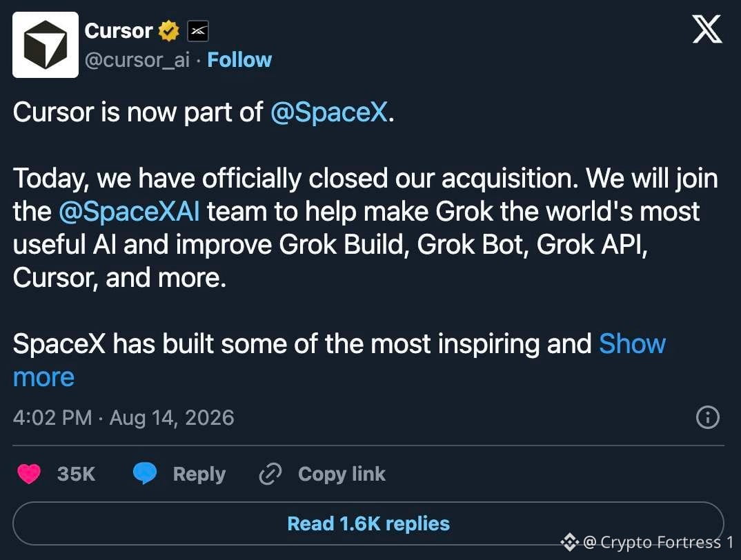The width and height of the screenshot is (741, 560).
Task: Click the chain link icon
Action: pos(270,474)
